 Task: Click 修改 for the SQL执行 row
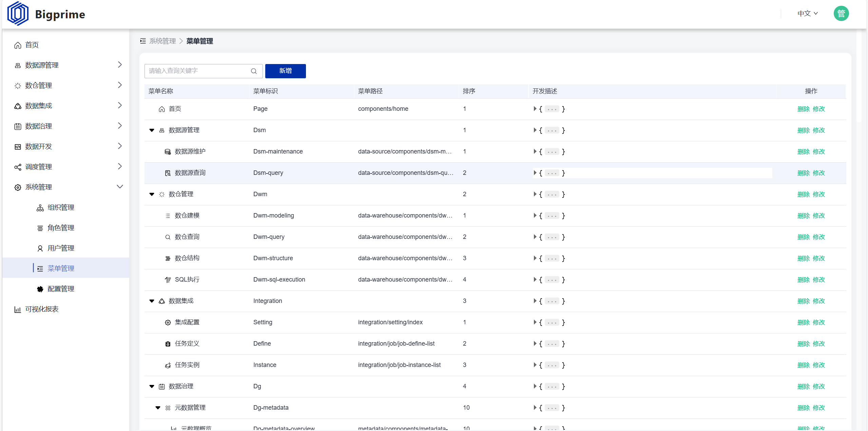pyautogui.click(x=818, y=280)
